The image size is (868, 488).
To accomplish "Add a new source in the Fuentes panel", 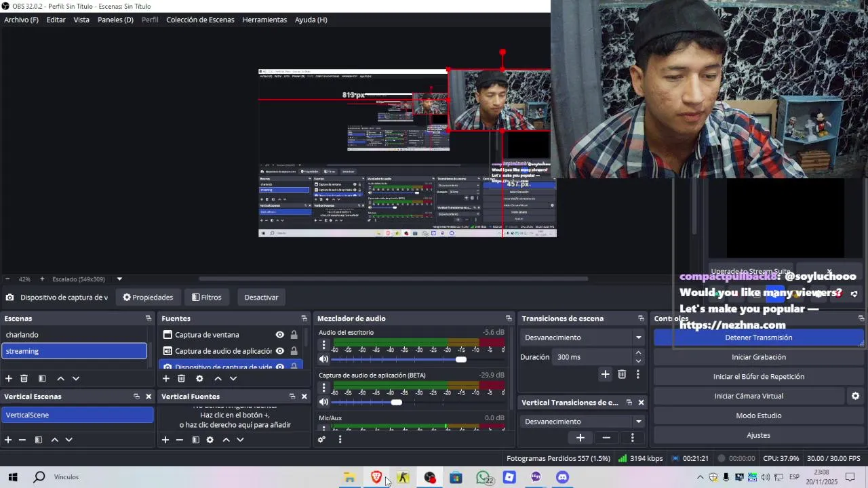I will click(165, 378).
